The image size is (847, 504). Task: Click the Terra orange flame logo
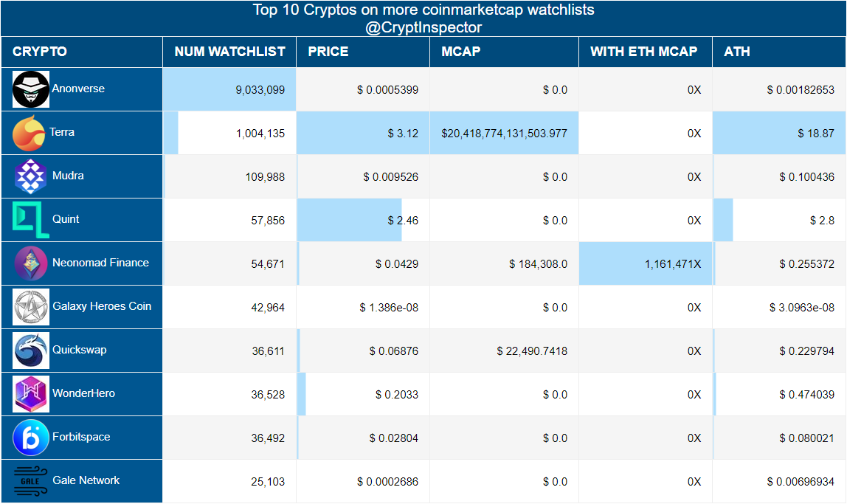29,133
